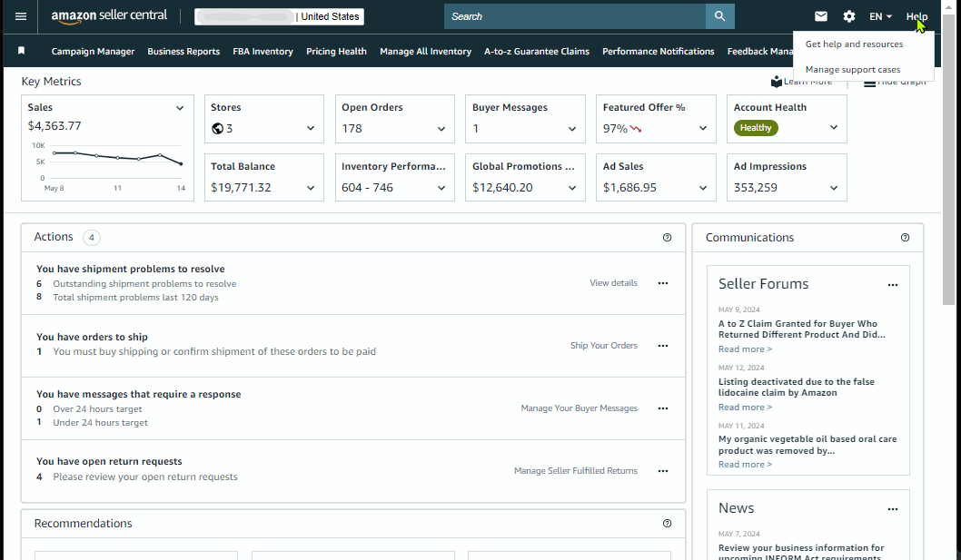The height and width of the screenshot is (560, 961).
Task: Click the View details link
Action: (x=613, y=283)
